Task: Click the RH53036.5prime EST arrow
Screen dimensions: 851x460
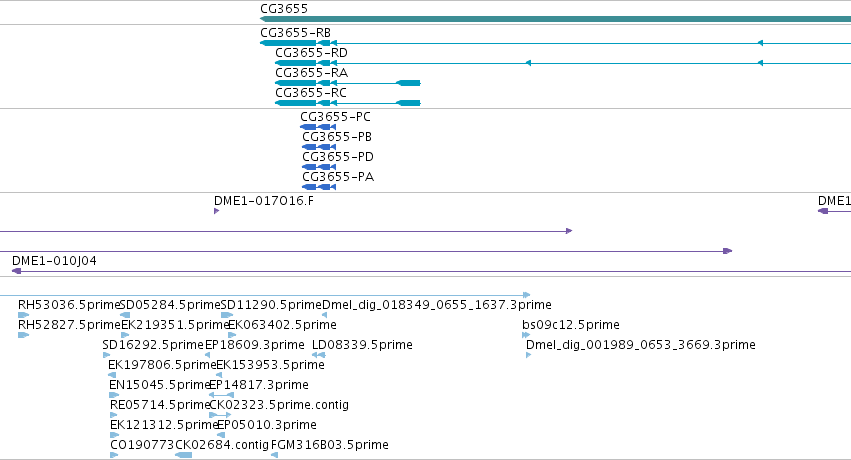Action: point(23,315)
